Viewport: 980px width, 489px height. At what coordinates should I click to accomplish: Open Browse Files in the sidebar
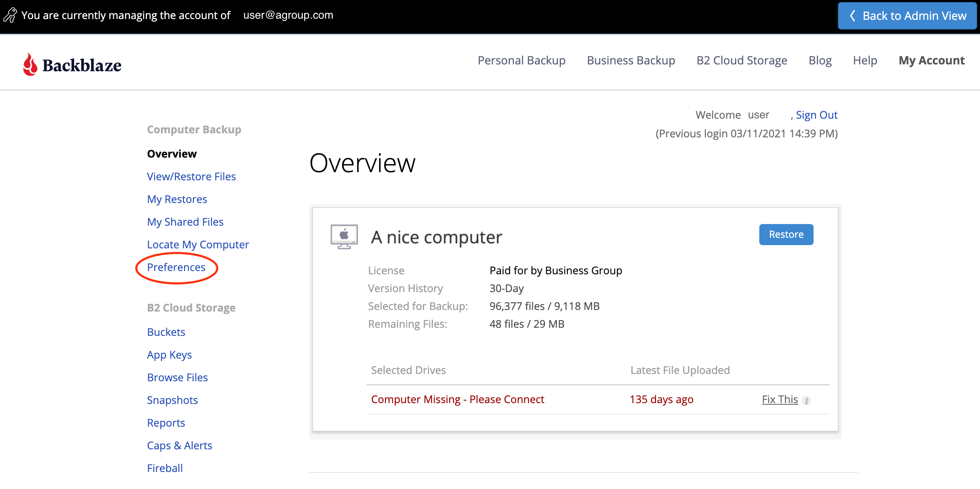pyautogui.click(x=177, y=378)
